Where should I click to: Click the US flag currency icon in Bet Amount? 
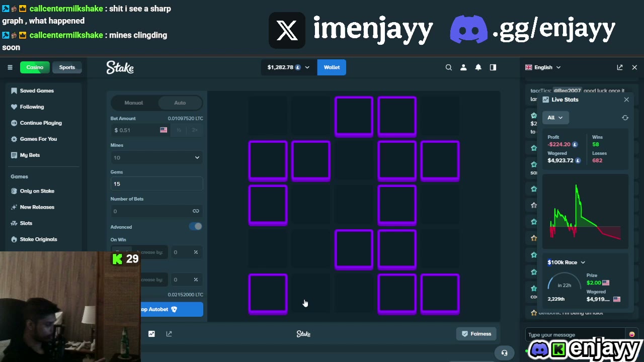pos(164,130)
